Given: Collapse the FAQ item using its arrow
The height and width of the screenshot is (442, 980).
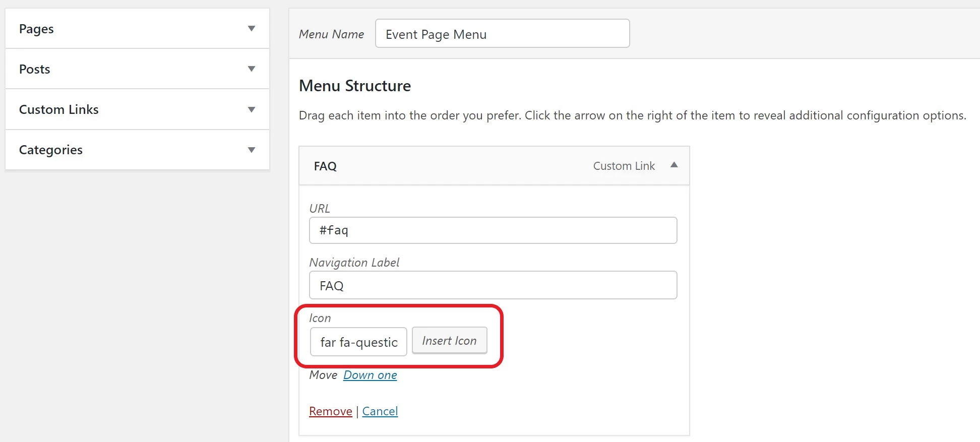Looking at the screenshot, I should coord(674,165).
